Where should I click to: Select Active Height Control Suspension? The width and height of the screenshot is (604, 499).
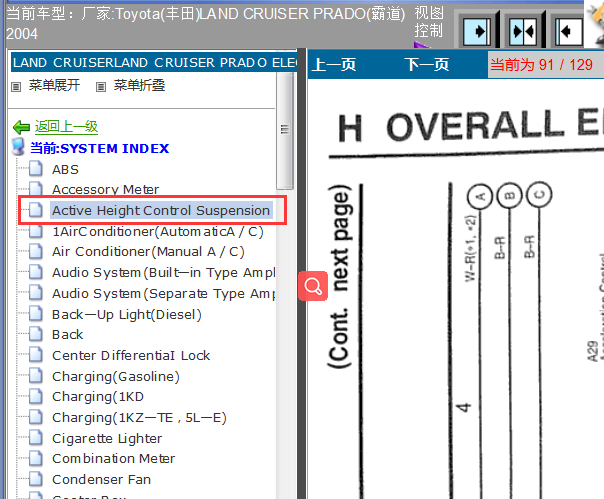161,210
